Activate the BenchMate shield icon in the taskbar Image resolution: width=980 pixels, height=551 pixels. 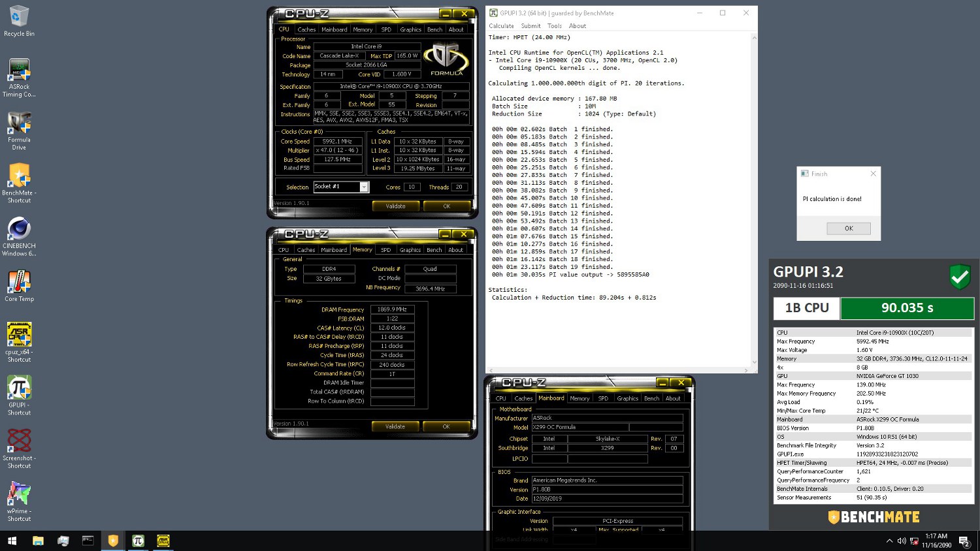[x=113, y=541]
